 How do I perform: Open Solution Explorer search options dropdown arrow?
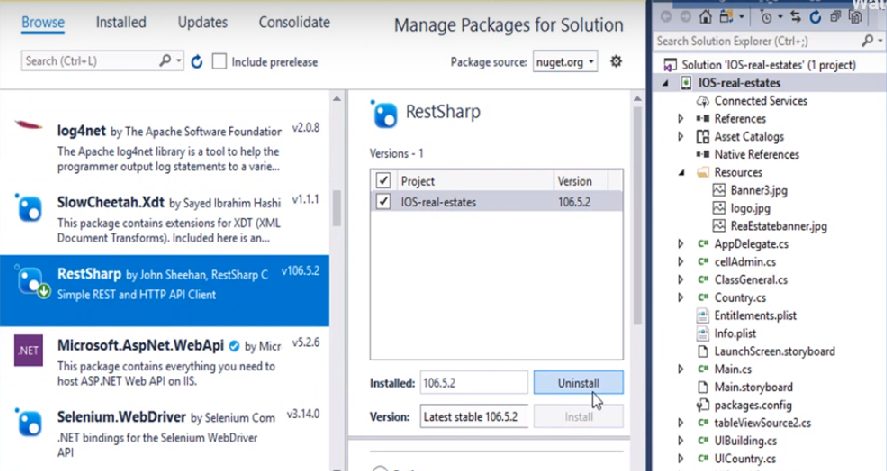pos(880,41)
